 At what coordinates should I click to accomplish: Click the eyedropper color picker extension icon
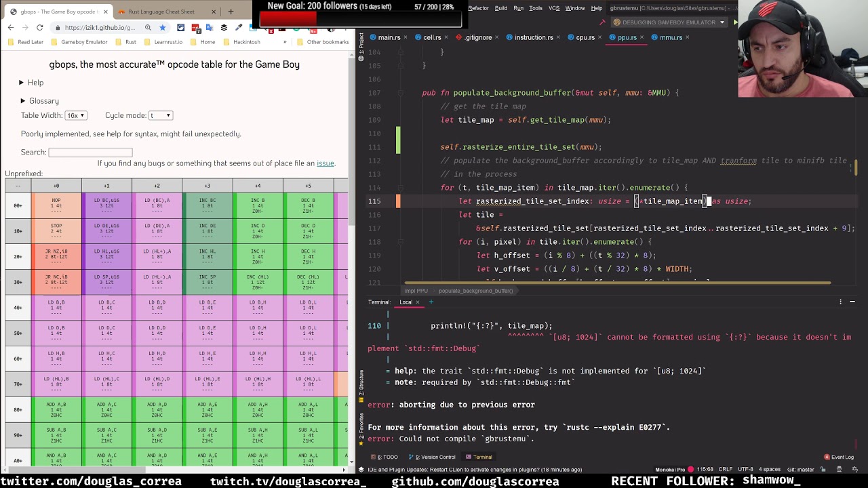point(239,27)
